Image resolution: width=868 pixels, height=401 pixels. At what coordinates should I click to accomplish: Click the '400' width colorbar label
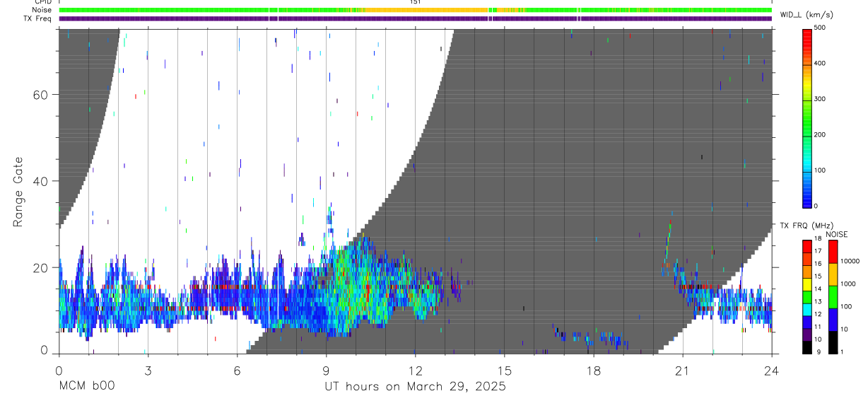coord(821,64)
